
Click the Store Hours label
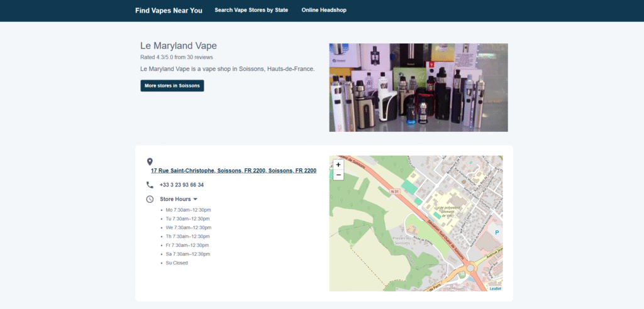[x=175, y=199]
